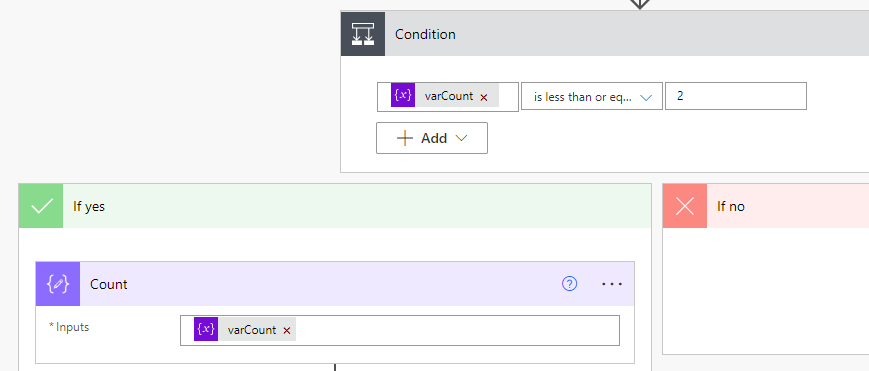Click the purple variable icon in the Inputs token
869x371 pixels.
[206, 329]
